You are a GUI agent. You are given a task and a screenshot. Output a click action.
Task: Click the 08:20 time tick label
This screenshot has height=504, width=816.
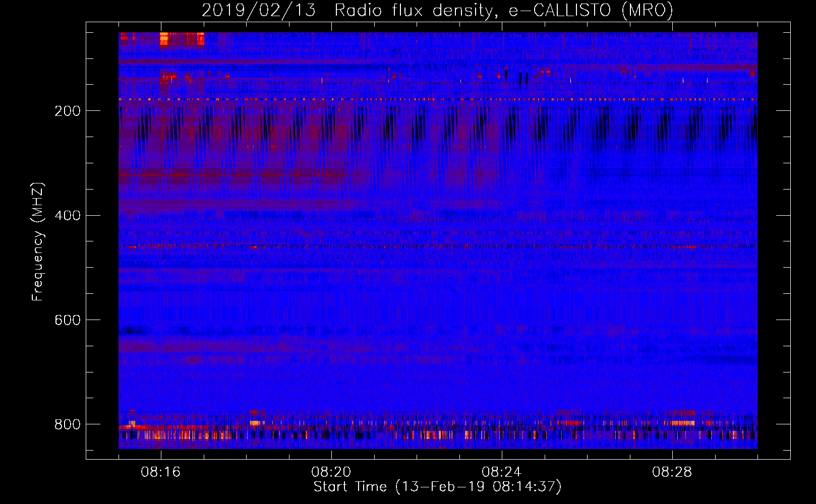[x=331, y=472]
